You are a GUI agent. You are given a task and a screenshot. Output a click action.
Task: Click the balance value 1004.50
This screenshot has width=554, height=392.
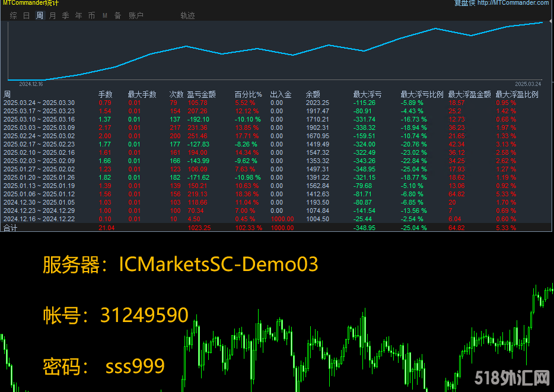click(x=317, y=219)
